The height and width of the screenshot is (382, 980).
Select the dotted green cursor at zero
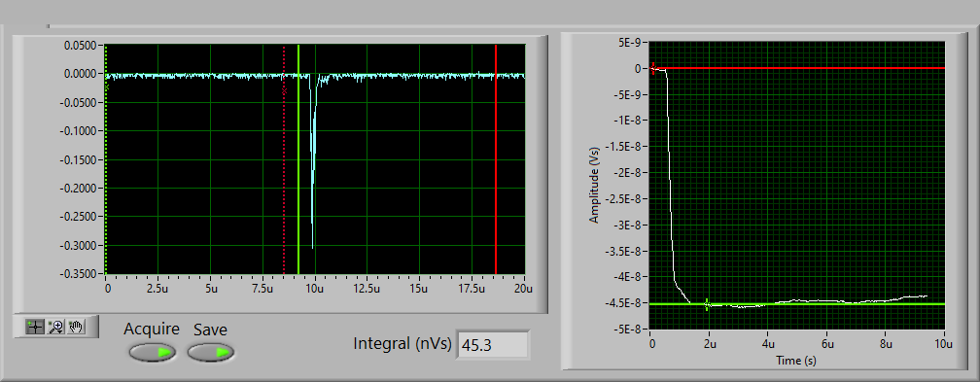[x=106, y=159]
